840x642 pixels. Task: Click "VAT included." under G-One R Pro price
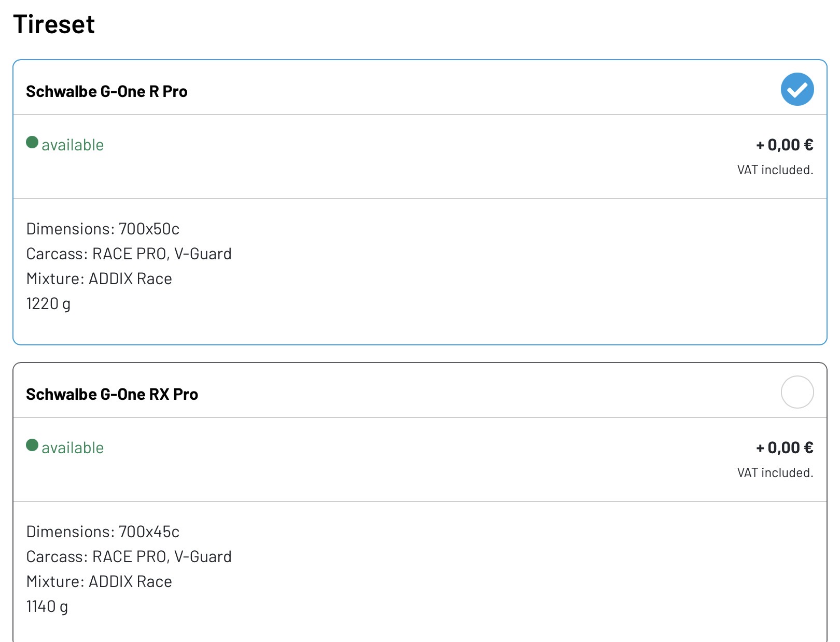pyautogui.click(x=775, y=170)
